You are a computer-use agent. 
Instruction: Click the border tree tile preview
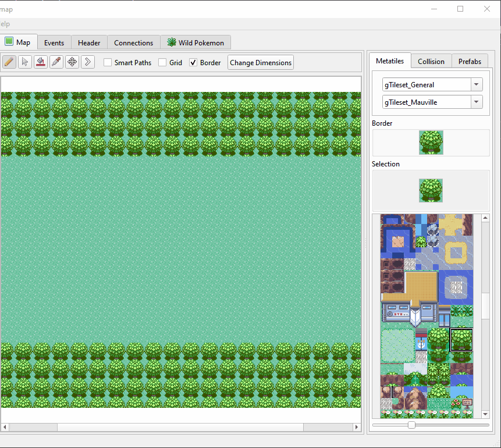[431, 143]
